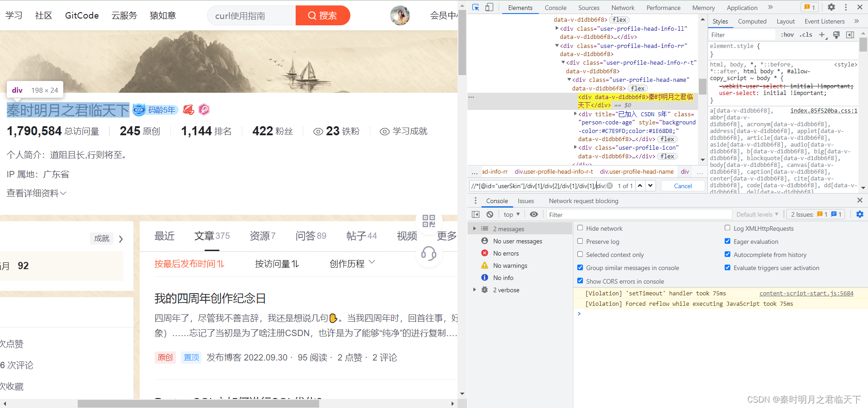The image size is (868, 408).
Task: Toggle Hide network checkbox
Action: coord(580,228)
